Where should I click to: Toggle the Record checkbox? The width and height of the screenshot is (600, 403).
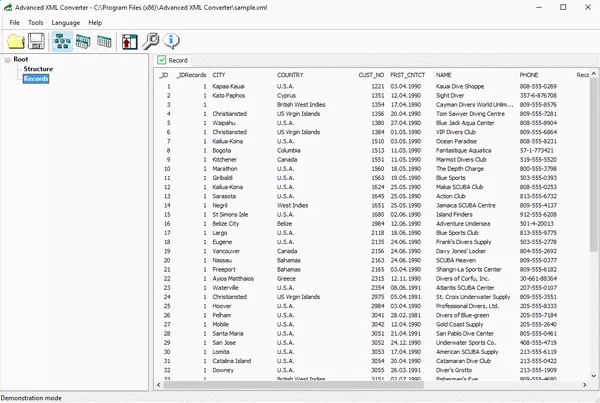163,61
